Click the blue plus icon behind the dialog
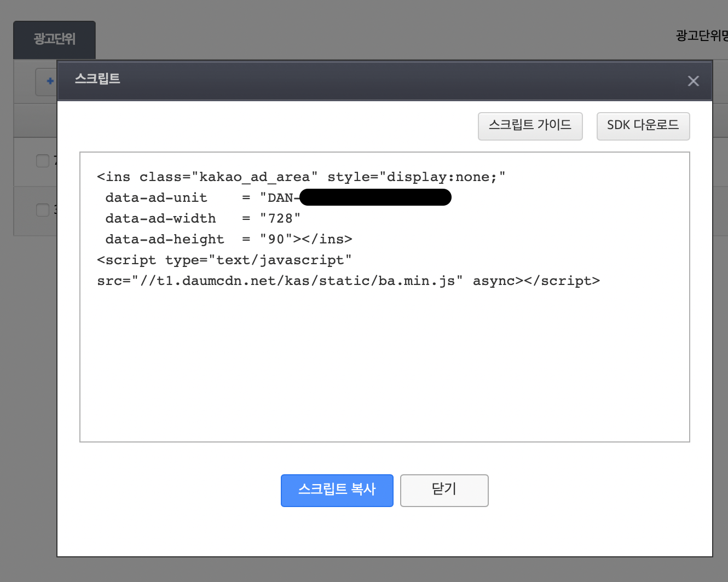Image resolution: width=728 pixels, height=582 pixels. pos(50,81)
